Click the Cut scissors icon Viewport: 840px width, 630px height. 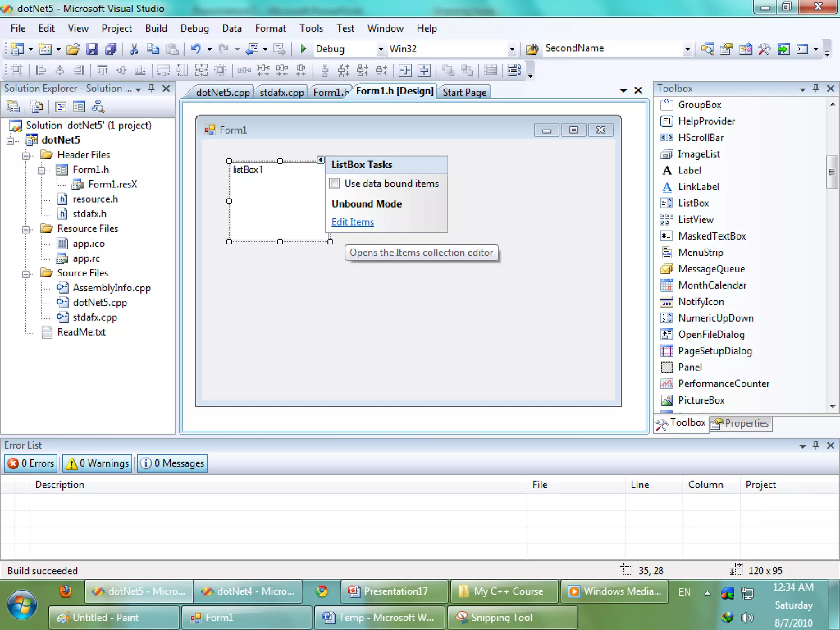point(134,49)
